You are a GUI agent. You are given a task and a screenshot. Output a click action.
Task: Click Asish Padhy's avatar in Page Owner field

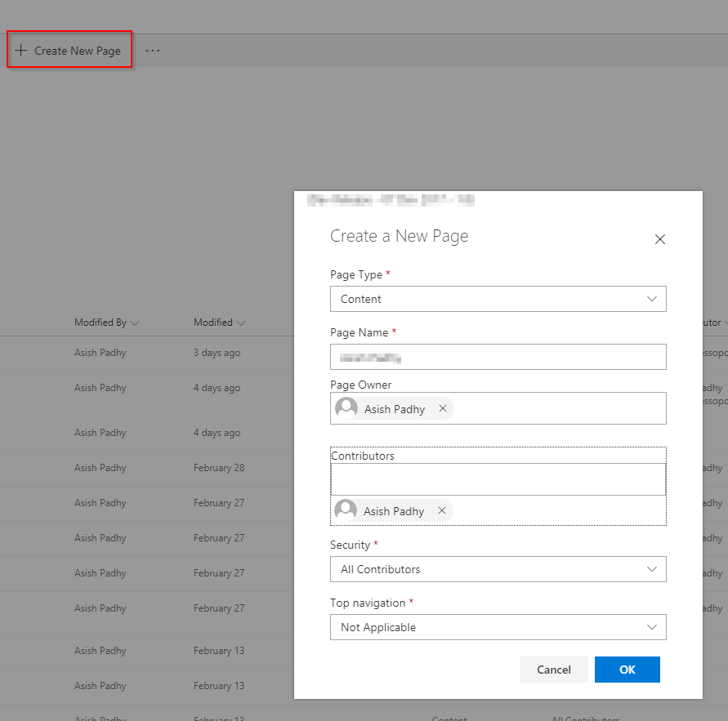[x=346, y=407]
